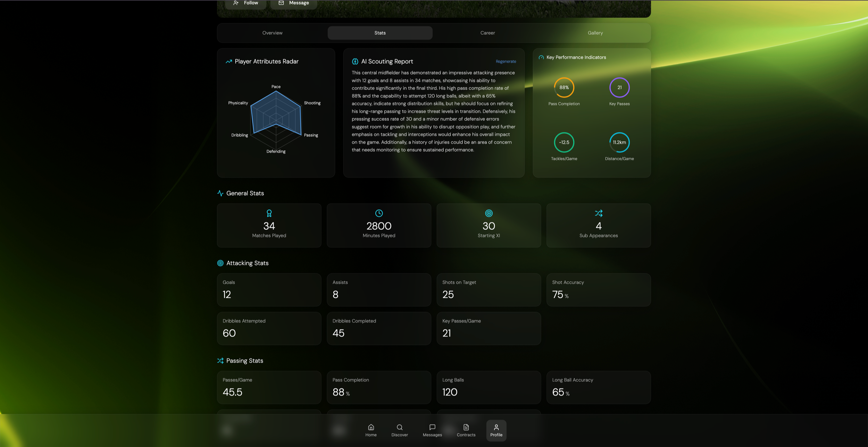Image resolution: width=868 pixels, height=447 pixels.
Task: Open Contracts document icon in bottom bar
Action: click(466, 427)
